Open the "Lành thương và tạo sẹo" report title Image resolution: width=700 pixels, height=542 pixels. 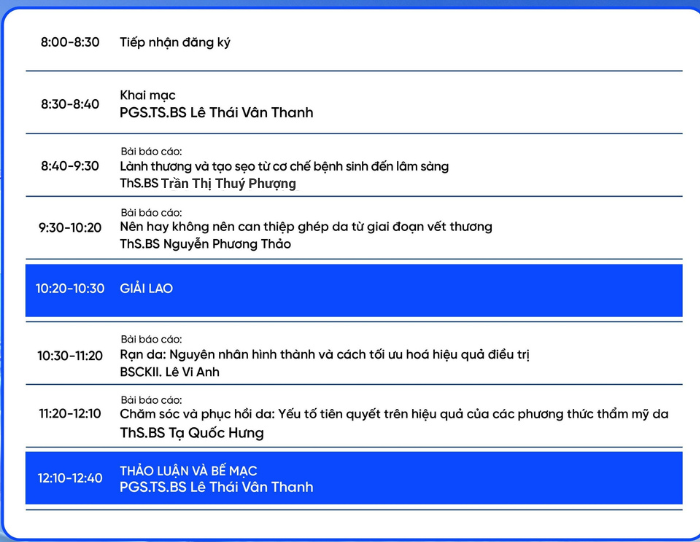click(x=284, y=166)
